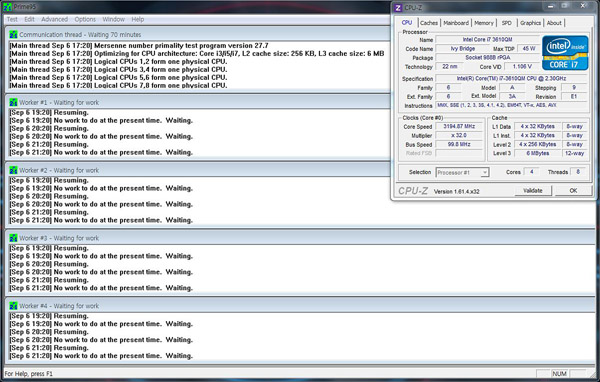Click the Ext. Model 3A field
The height and width of the screenshot is (382, 600).
(x=512, y=96)
